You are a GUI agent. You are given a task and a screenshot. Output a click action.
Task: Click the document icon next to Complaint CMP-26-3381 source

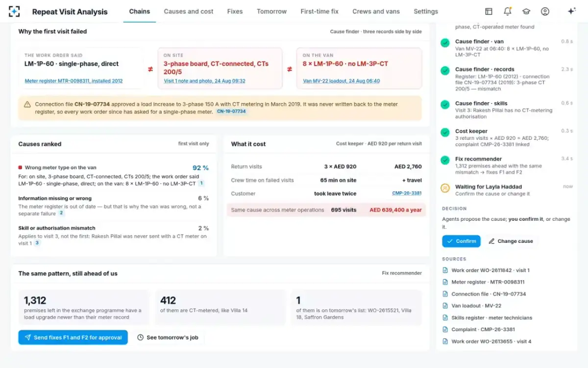click(445, 329)
